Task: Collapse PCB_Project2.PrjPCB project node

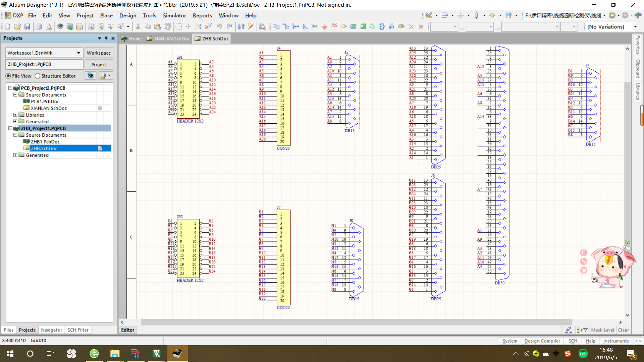Action: [10, 88]
